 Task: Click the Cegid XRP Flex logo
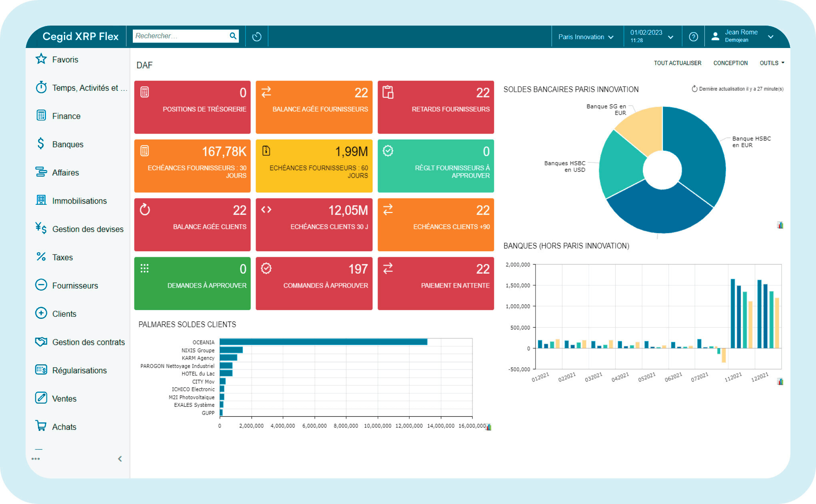pos(80,36)
